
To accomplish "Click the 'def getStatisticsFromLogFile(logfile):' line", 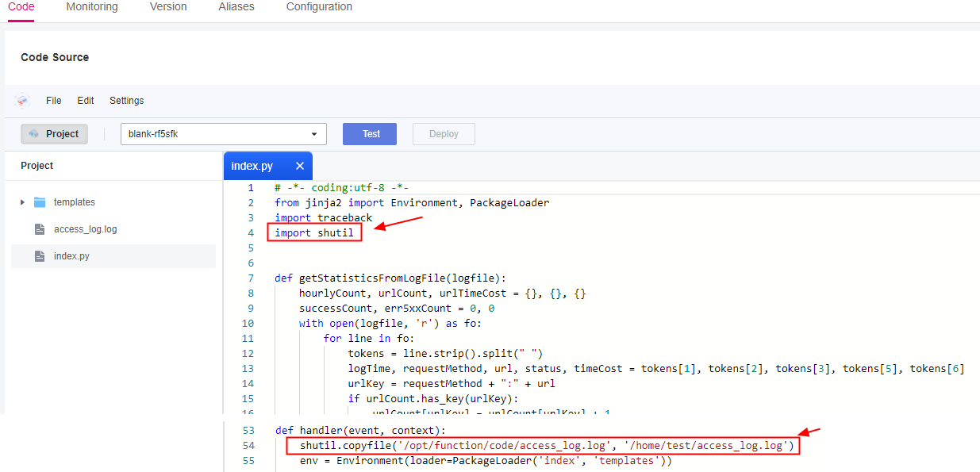I will [x=390, y=278].
